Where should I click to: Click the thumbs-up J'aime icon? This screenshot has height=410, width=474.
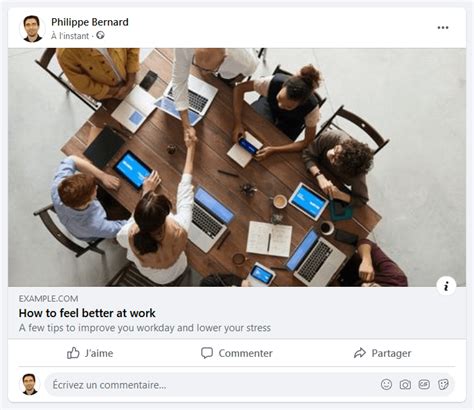73,353
